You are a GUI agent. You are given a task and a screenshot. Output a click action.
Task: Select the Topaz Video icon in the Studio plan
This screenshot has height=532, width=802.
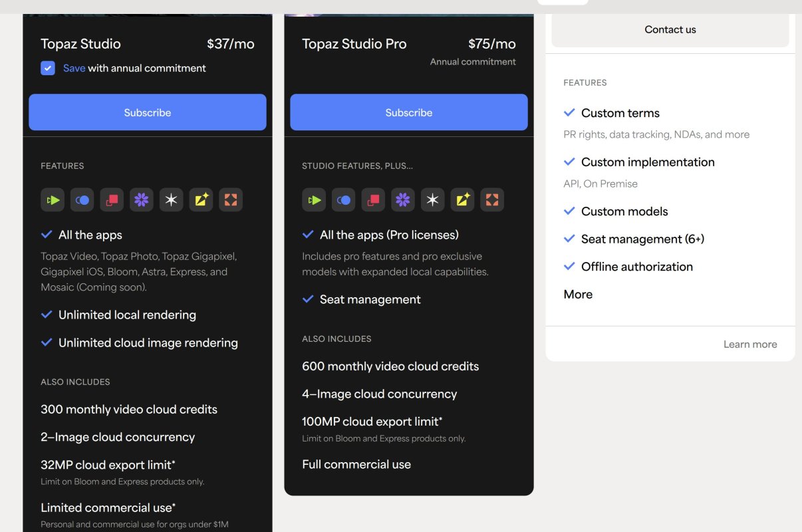pyautogui.click(x=53, y=199)
